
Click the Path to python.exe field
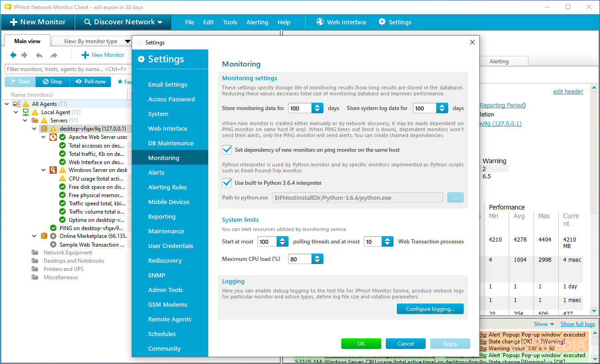[357, 198]
